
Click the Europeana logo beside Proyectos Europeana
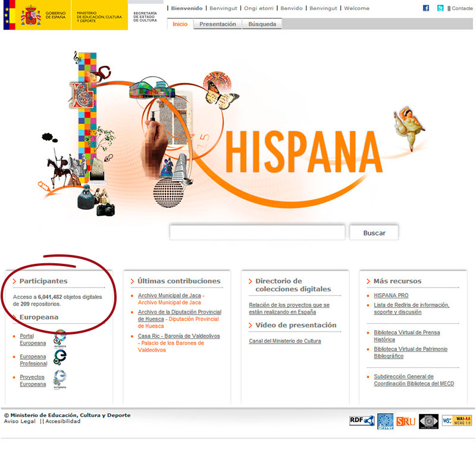coord(60,379)
